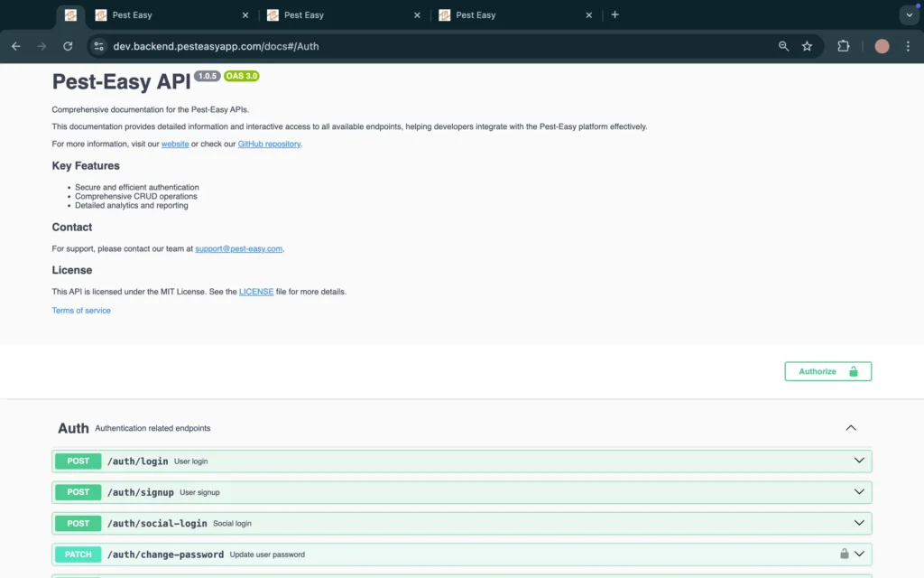Collapse the Auth section

[850, 428]
